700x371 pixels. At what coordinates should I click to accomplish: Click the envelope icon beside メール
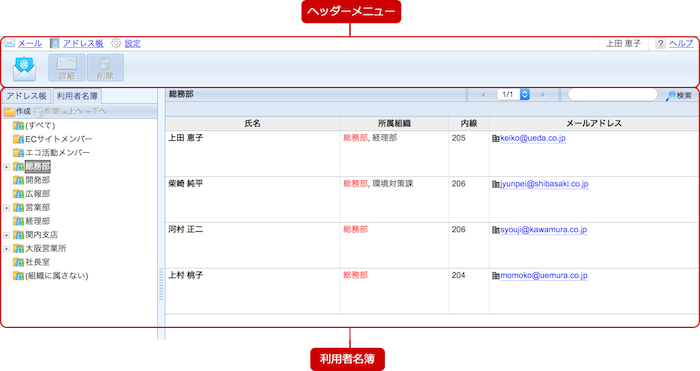(9, 43)
